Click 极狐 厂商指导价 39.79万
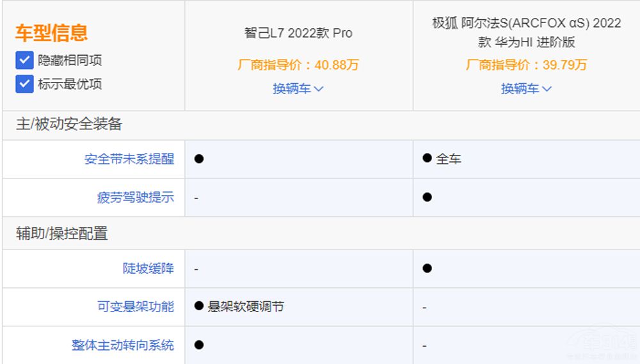Screen dimensions: 640x364 (526, 65)
